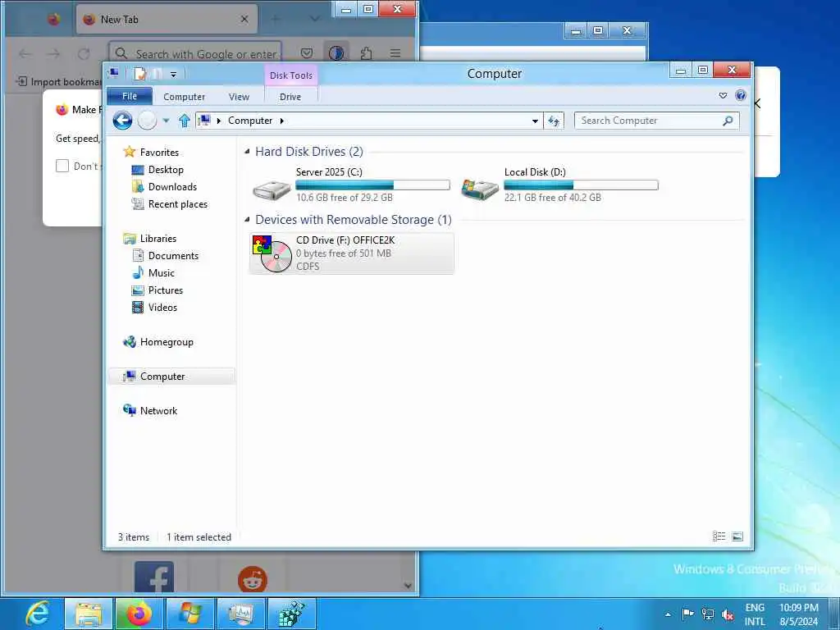Screen dimensions: 840x630
Task: Open Registry Editor cubes taskbar icon
Action: tap(292, 614)
